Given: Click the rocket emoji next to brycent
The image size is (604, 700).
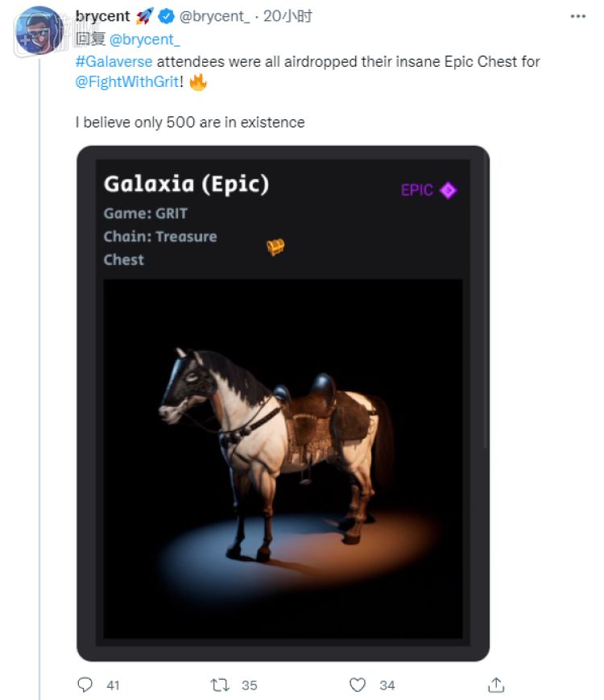Looking at the screenshot, I should (x=145, y=16).
